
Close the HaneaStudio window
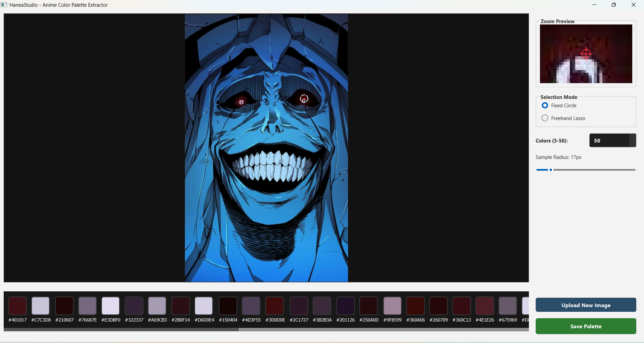click(634, 5)
